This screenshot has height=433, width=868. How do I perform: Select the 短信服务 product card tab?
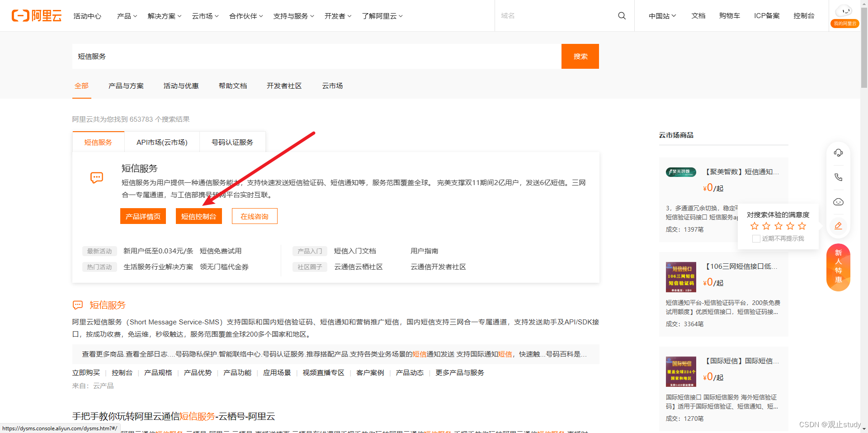(x=98, y=142)
